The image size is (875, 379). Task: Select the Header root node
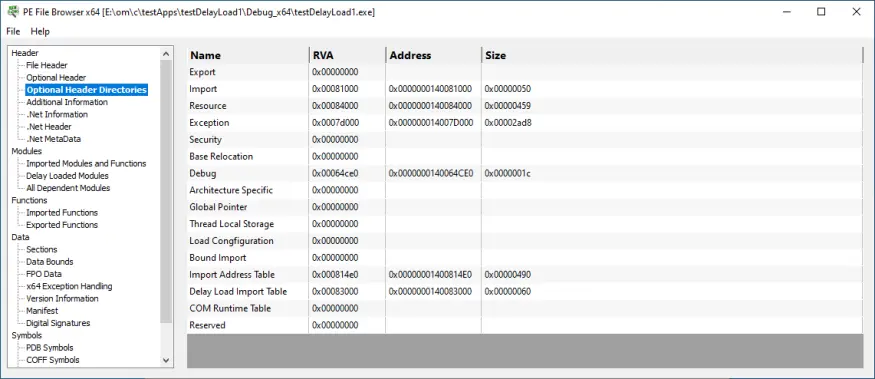pos(25,53)
